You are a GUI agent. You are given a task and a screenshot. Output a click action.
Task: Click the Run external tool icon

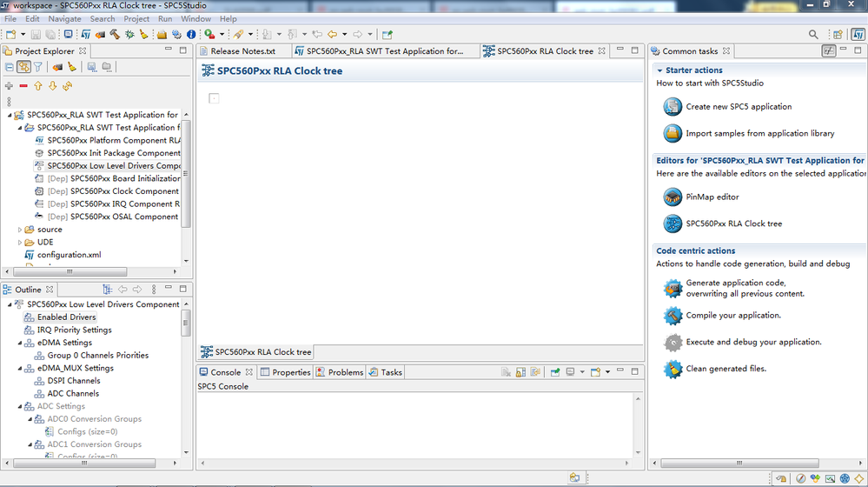pos(209,34)
